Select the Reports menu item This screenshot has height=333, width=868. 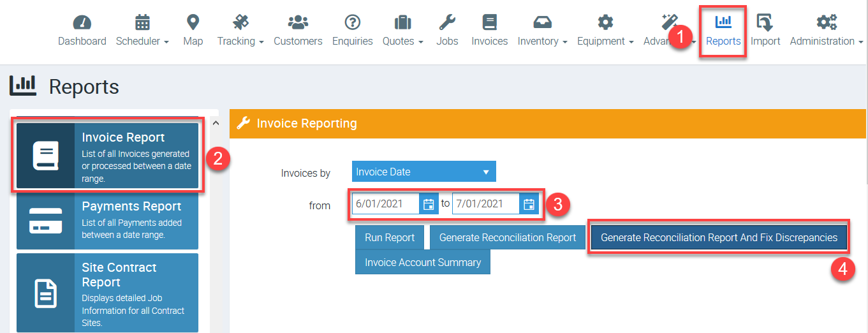coord(723,31)
